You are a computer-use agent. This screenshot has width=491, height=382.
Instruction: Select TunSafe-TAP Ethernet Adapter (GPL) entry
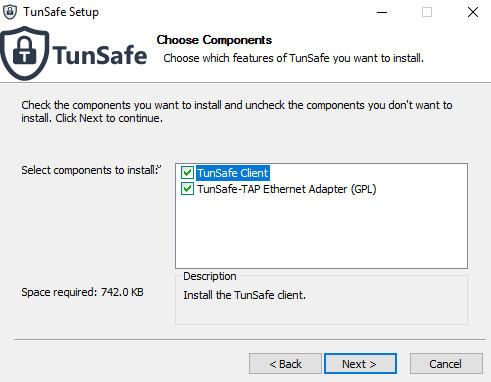click(287, 189)
